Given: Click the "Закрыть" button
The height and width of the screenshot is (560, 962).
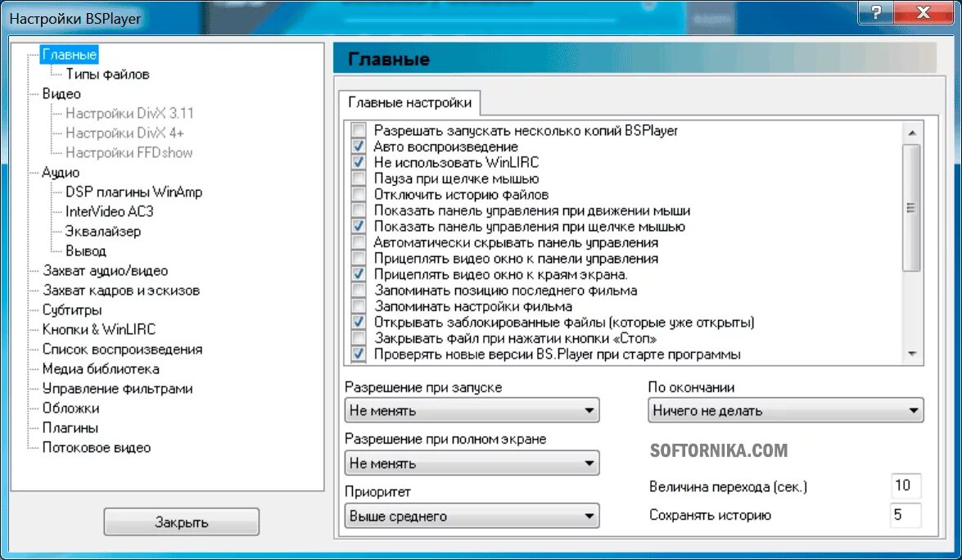Looking at the screenshot, I should (181, 522).
